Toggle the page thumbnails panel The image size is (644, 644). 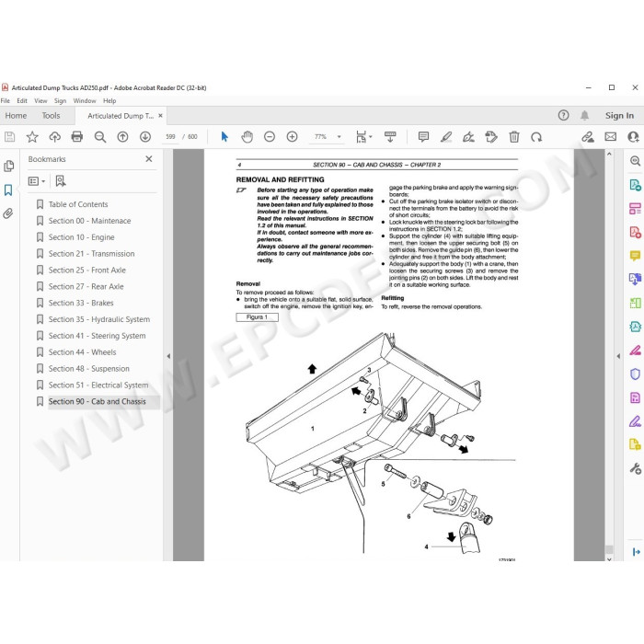point(7,166)
